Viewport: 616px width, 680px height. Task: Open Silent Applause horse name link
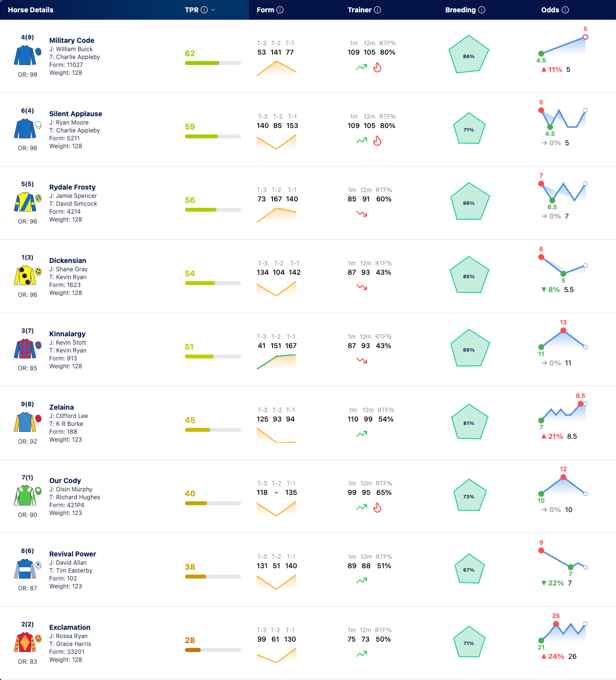pyautogui.click(x=76, y=114)
